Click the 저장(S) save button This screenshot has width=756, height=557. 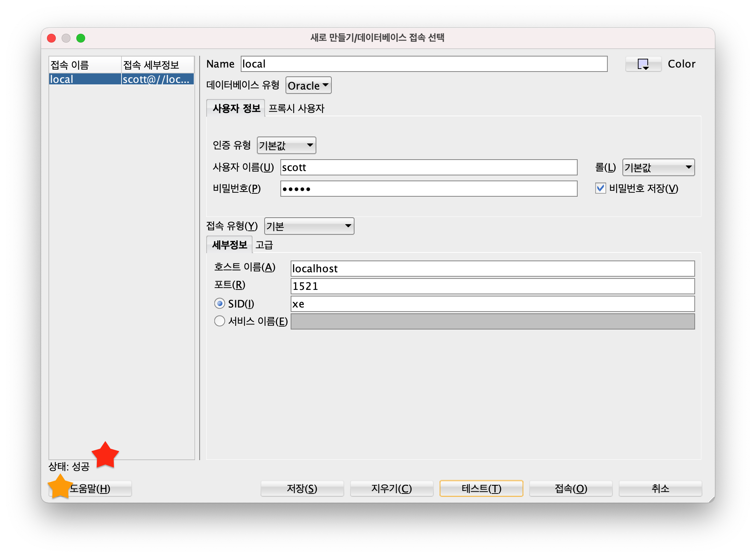302,488
